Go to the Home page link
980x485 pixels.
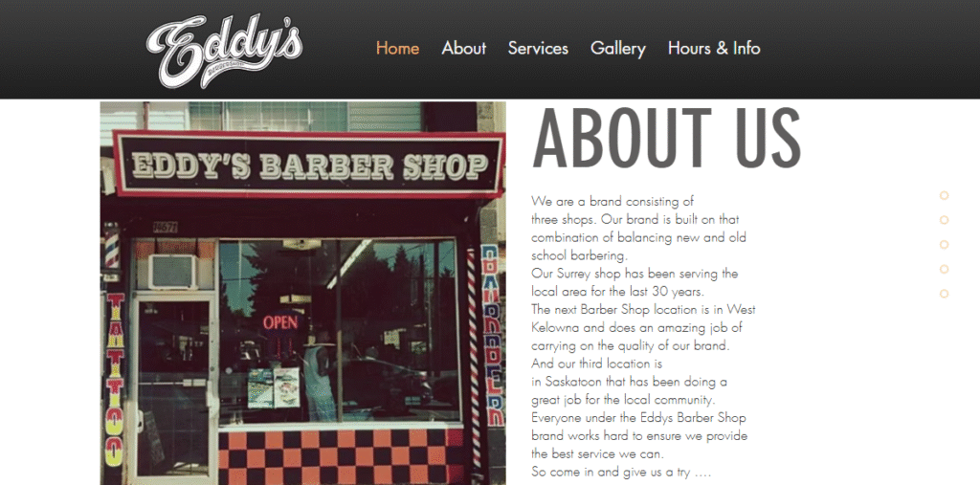(397, 48)
